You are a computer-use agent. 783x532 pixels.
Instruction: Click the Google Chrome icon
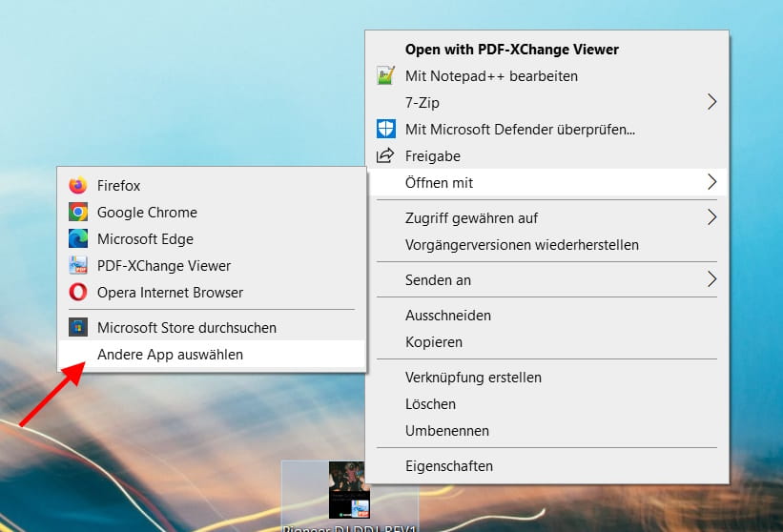point(78,212)
